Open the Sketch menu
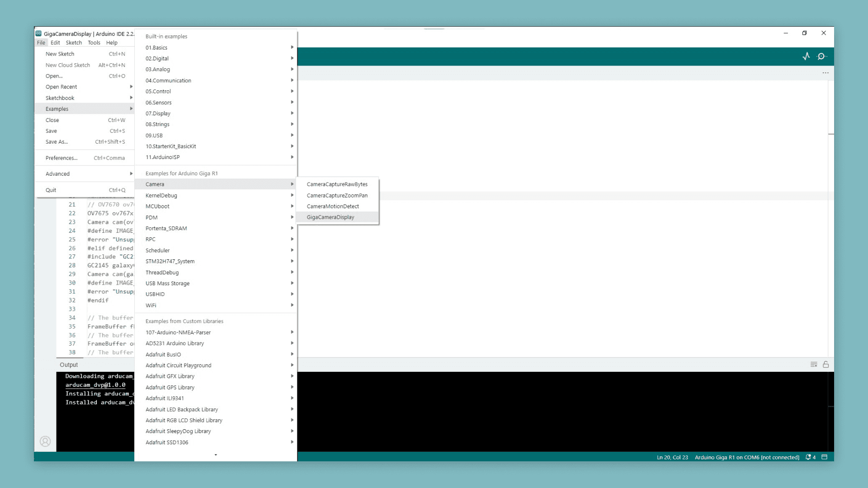The width and height of the screenshot is (868, 488). (x=74, y=42)
